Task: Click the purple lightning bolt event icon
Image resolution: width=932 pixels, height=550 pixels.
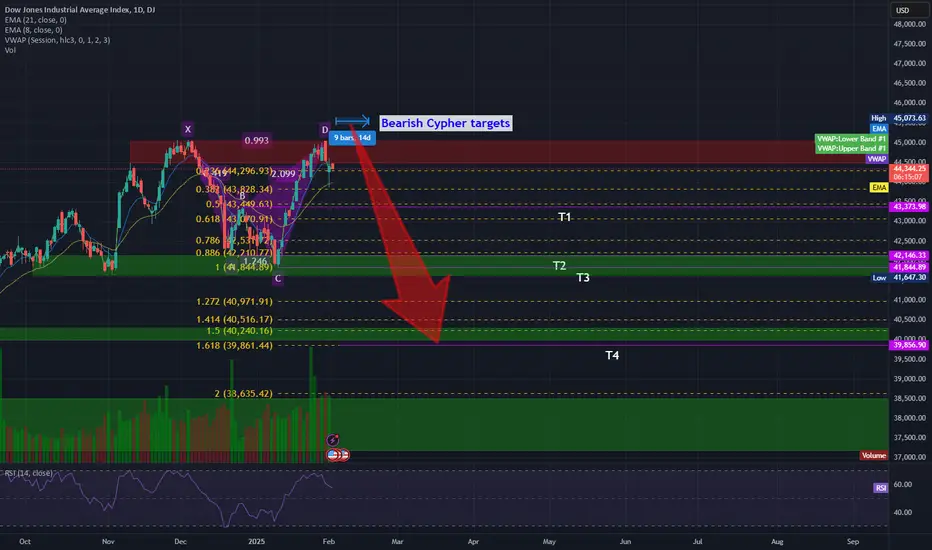Action: click(x=332, y=440)
